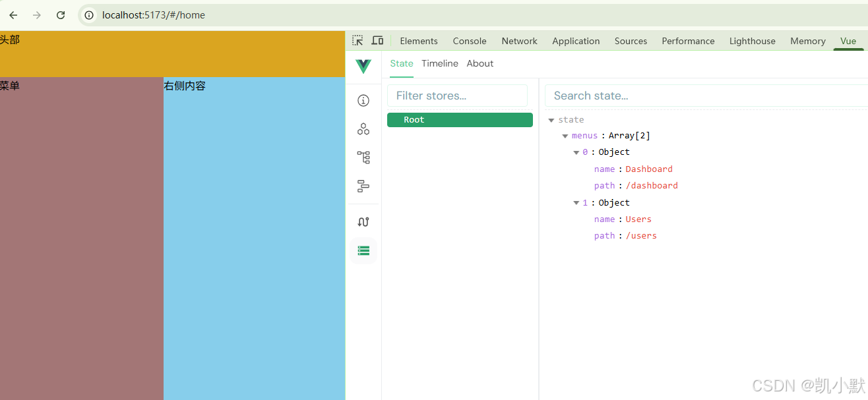Click the browser back arrow

pyautogui.click(x=13, y=15)
